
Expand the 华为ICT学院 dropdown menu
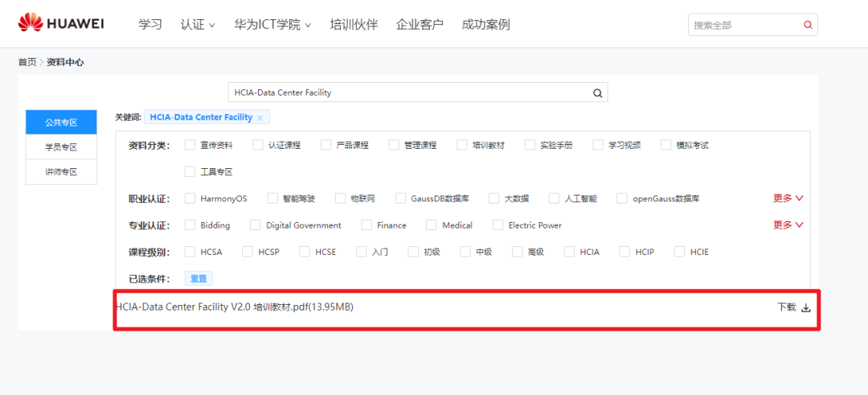272,24
